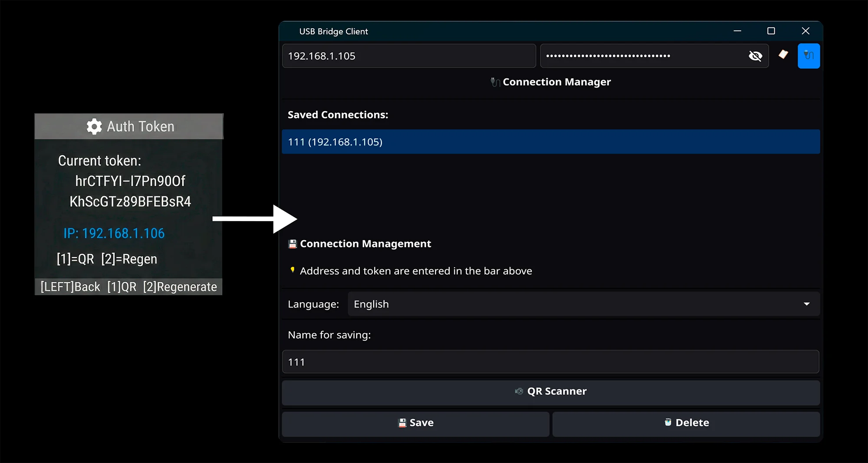868x463 pixels.
Task: Click the trash icon on Delete
Action: (667, 423)
